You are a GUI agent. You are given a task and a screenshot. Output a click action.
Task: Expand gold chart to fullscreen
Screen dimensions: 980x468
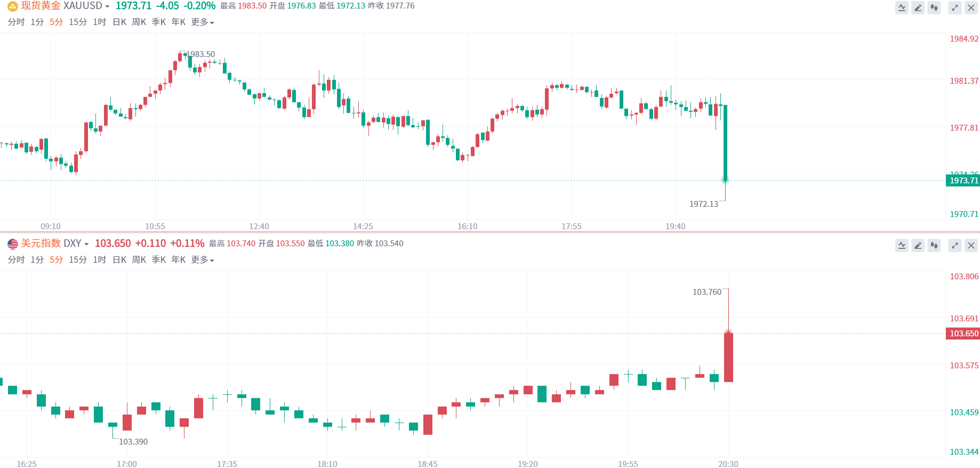(955, 8)
